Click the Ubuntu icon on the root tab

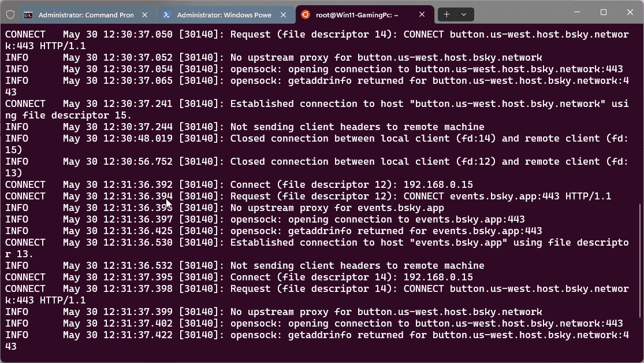307,15
